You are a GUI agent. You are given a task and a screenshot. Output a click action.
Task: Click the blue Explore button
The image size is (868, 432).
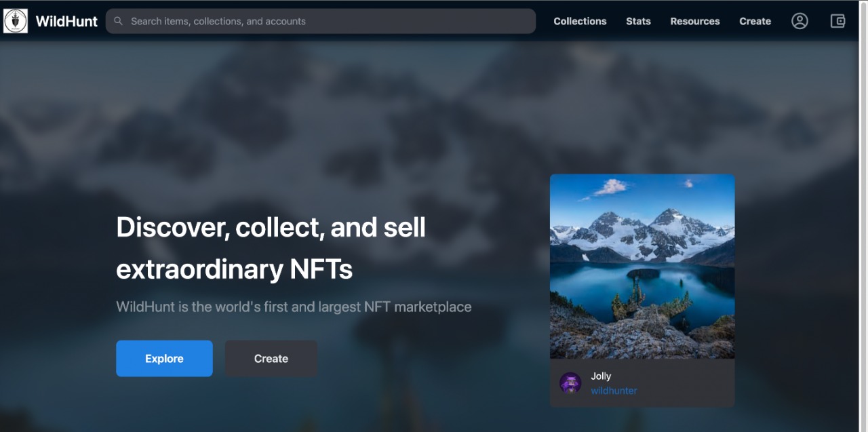pyautogui.click(x=164, y=358)
